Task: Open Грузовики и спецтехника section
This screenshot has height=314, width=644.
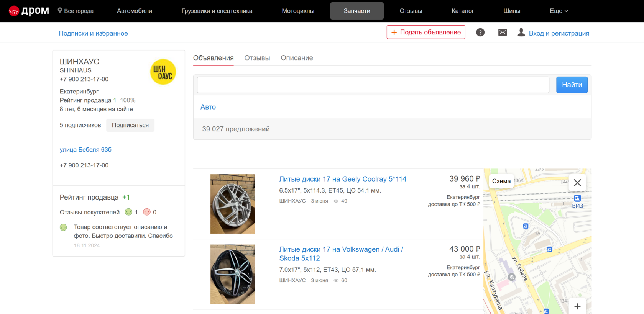Action: click(x=217, y=11)
